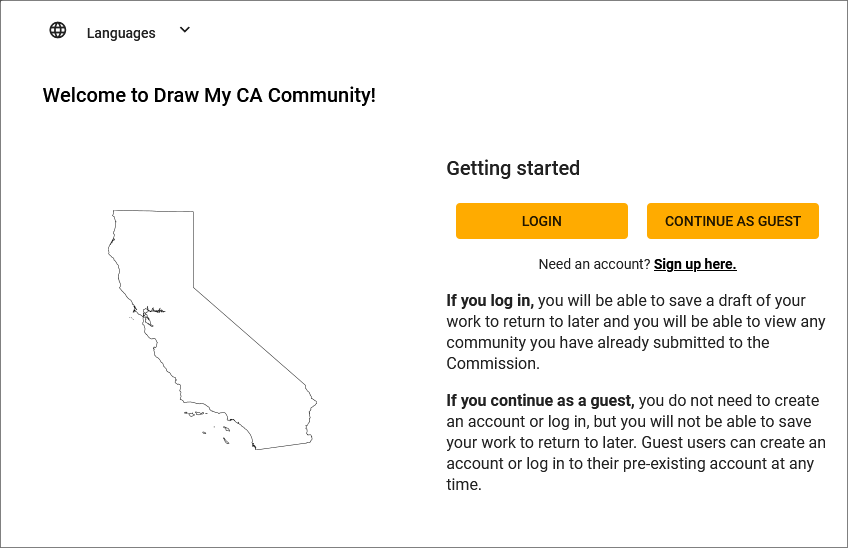Click the California state outline image

pos(212,329)
